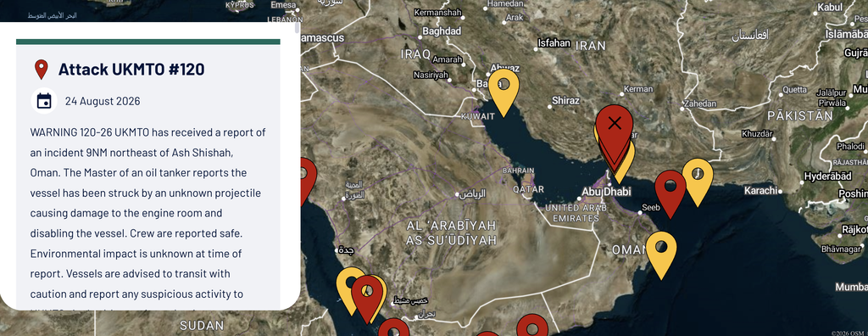868x336 pixels.
Task: Open the red marker east of Seeb
Action: 670,193
